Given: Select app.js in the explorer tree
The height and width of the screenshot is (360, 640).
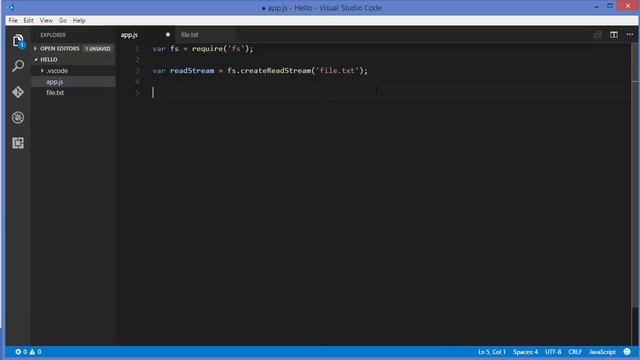Looking at the screenshot, I should [x=73, y=82].
